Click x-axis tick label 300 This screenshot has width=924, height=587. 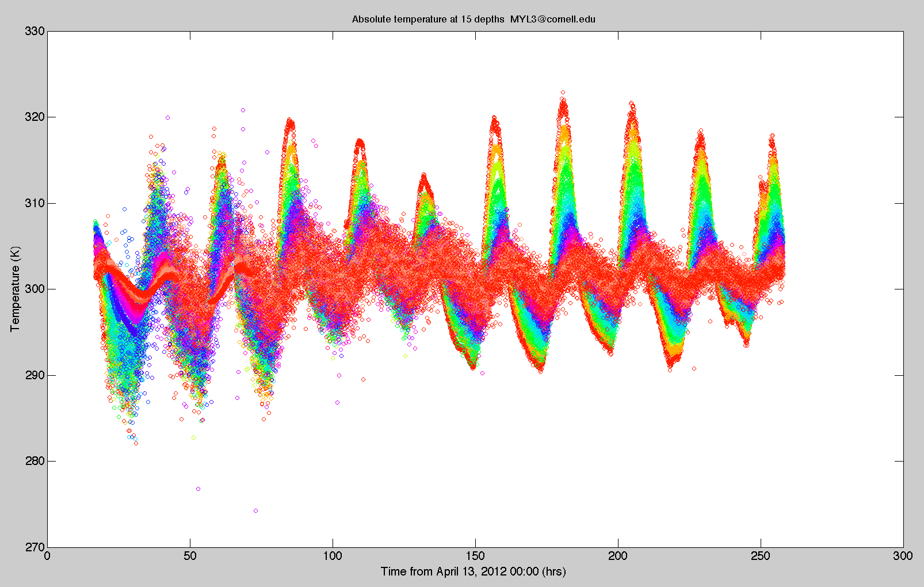(903, 556)
